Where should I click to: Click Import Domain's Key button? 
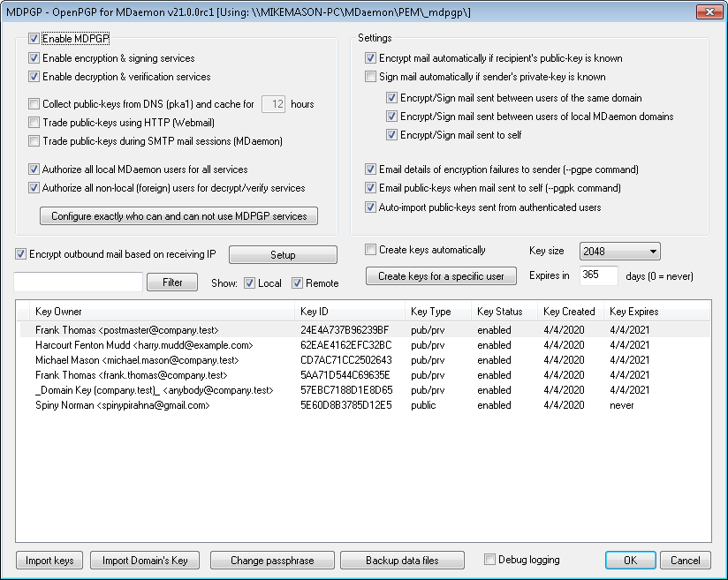click(x=145, y=561)
